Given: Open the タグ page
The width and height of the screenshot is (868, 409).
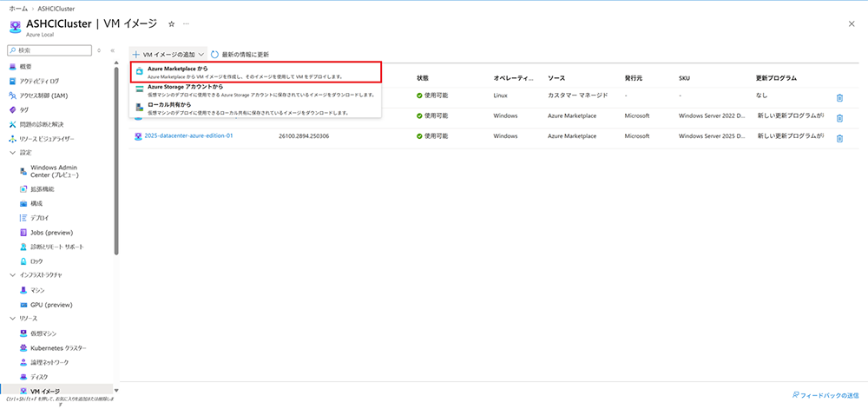Looking at the screenshot, I should (x=23, y=110).
